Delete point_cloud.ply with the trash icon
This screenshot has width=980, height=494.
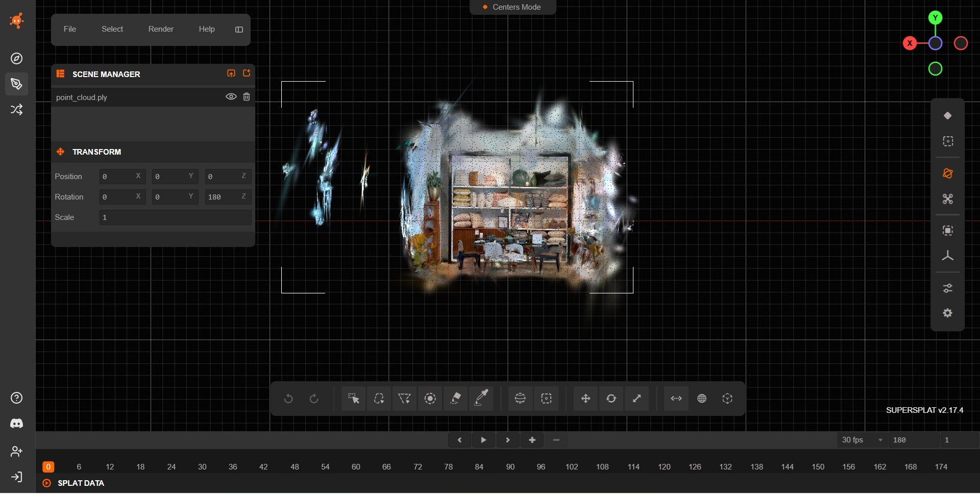coord(247,97)
